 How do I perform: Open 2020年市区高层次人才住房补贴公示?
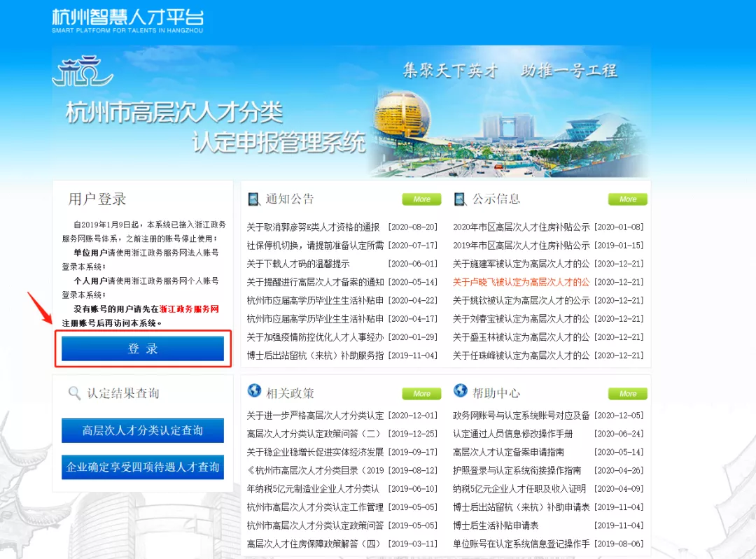pos(521,227)
